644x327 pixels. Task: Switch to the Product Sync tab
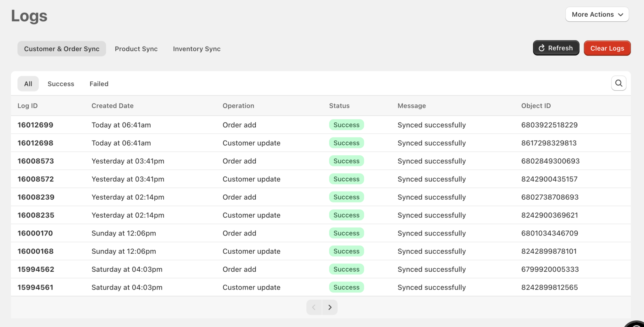[136, 49]
